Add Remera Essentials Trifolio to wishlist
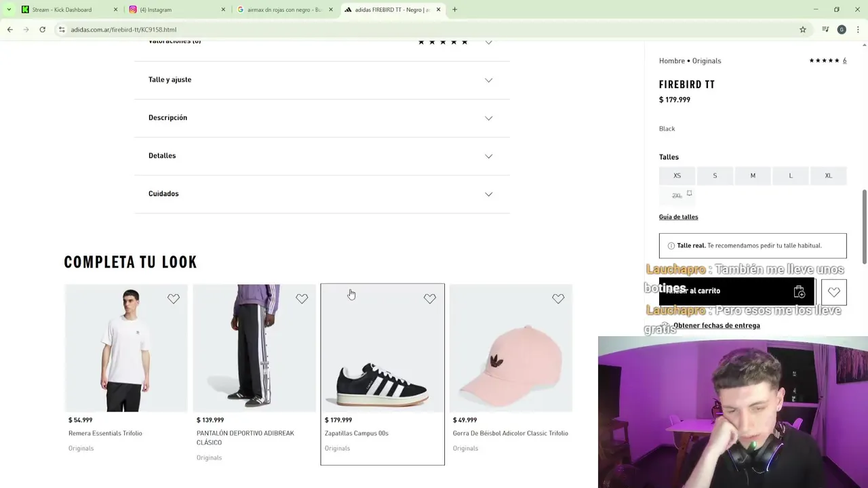The width and height of the screenshot is (868, 488). coord(174,298)
